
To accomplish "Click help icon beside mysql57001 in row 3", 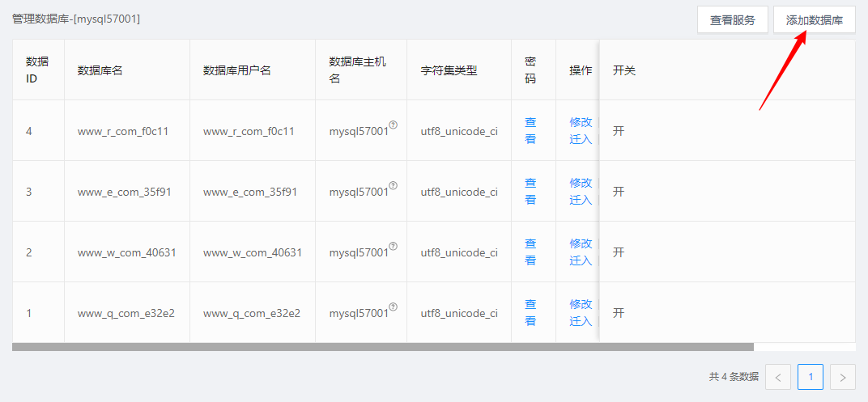I will click(x=393, y=185).
